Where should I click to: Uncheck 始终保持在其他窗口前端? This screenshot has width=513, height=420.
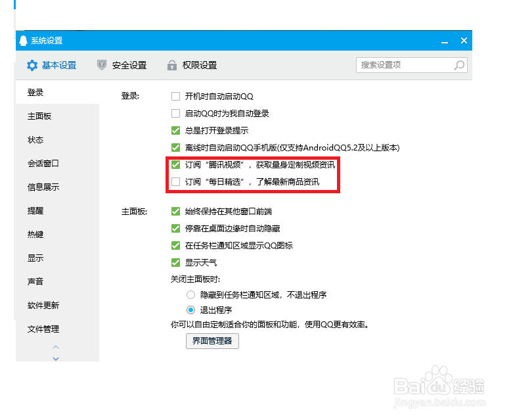click(175, 212)
